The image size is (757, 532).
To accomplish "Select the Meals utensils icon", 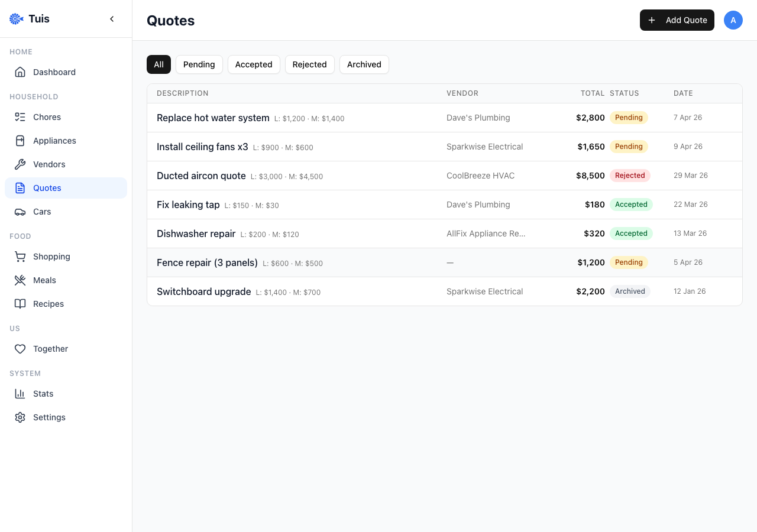I will tap(20, 280).
